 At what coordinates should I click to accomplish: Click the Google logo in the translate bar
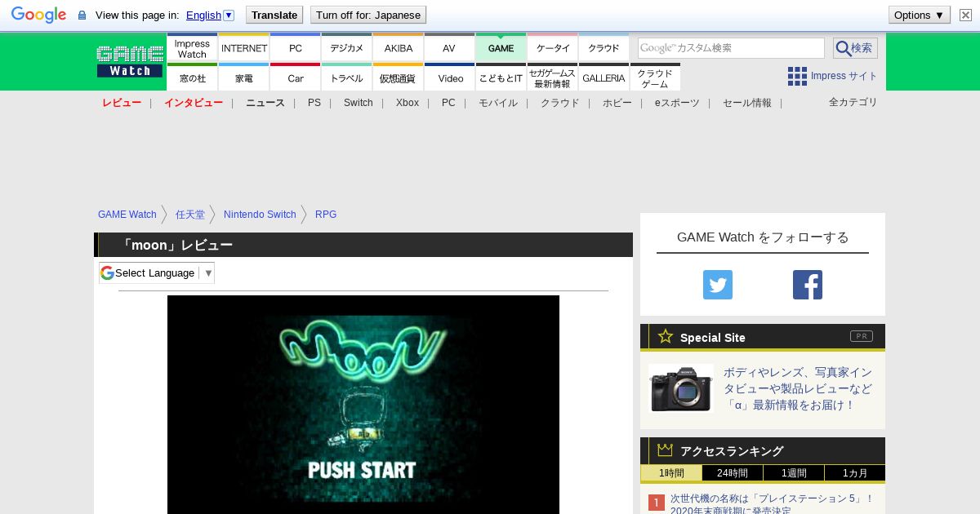[38, 15]
